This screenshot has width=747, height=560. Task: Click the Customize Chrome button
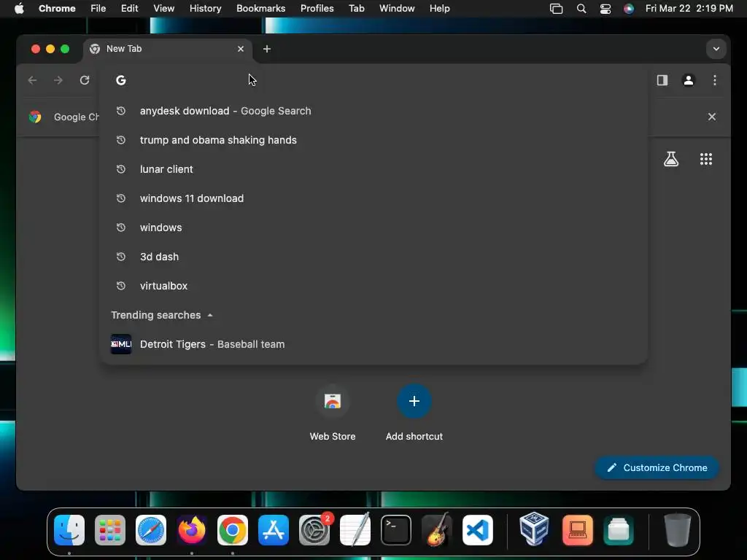click(x=657, y=467)
